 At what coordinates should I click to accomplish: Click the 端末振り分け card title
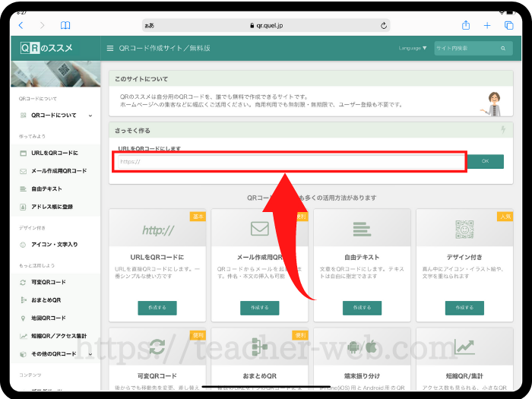(362, 376)
